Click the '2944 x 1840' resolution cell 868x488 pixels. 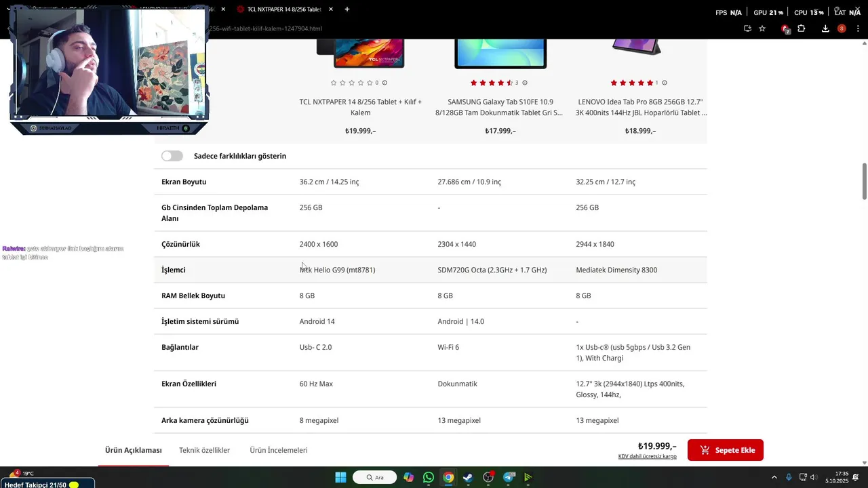595,244
